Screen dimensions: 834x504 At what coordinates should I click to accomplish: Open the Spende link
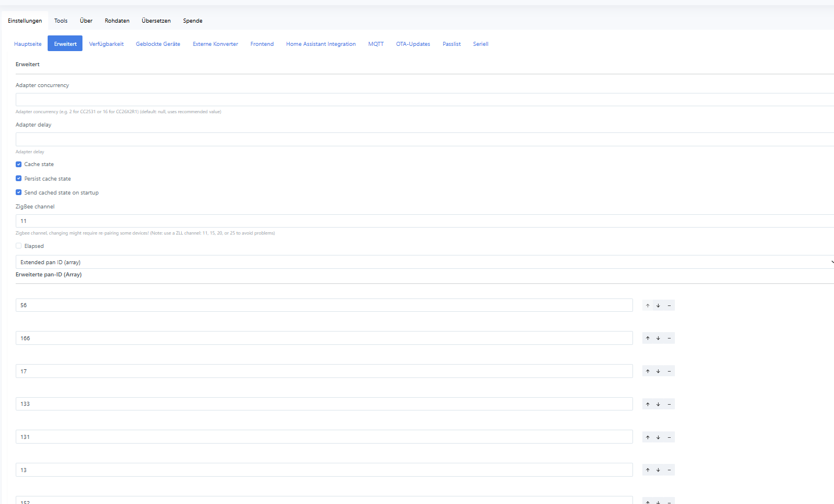[193, 21]
